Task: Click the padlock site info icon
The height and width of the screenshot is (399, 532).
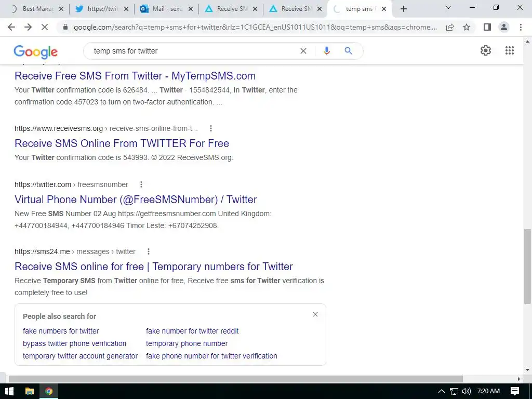Action: [65, 27]
